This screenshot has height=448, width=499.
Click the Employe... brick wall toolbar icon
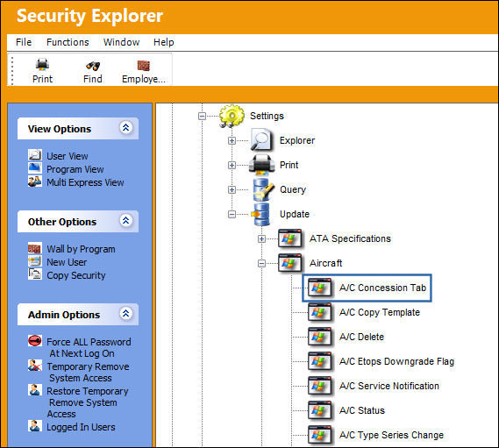[x=144, y=65]
